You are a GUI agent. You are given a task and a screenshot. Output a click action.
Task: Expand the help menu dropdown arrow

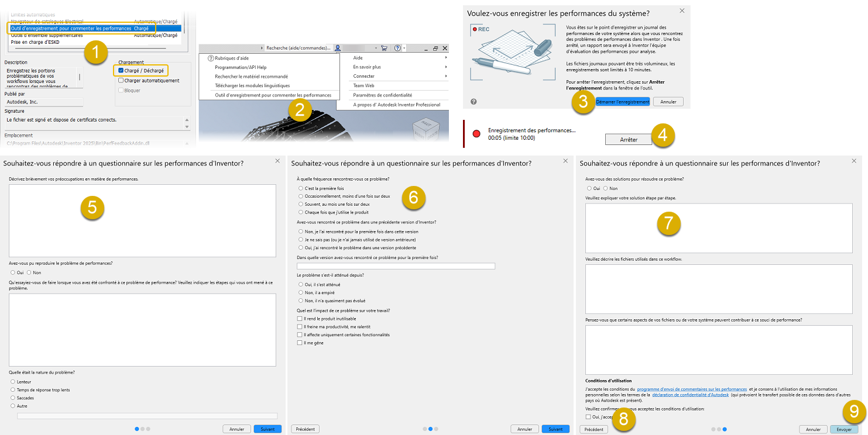coord(404,48)
